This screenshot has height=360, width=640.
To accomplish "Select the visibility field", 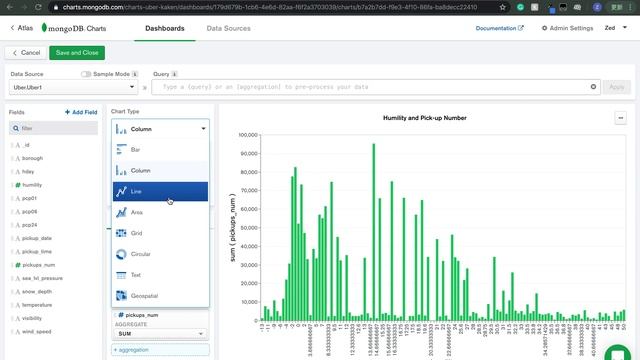I will coord(31,318).
